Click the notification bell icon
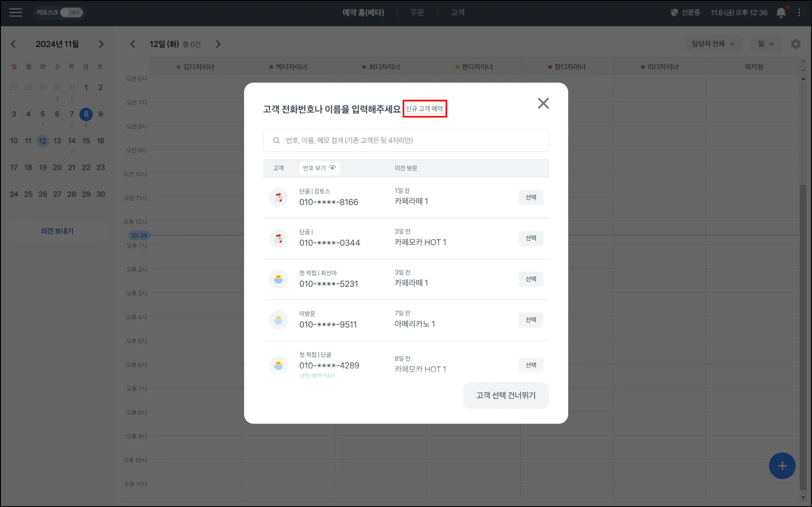 point(781,13)
